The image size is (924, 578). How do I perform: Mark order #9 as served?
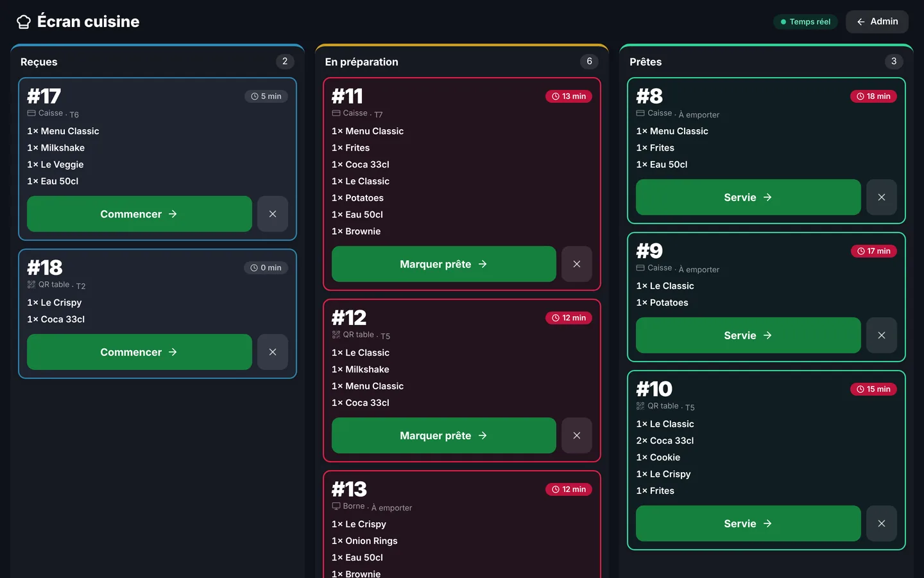(x=748, y=335)
